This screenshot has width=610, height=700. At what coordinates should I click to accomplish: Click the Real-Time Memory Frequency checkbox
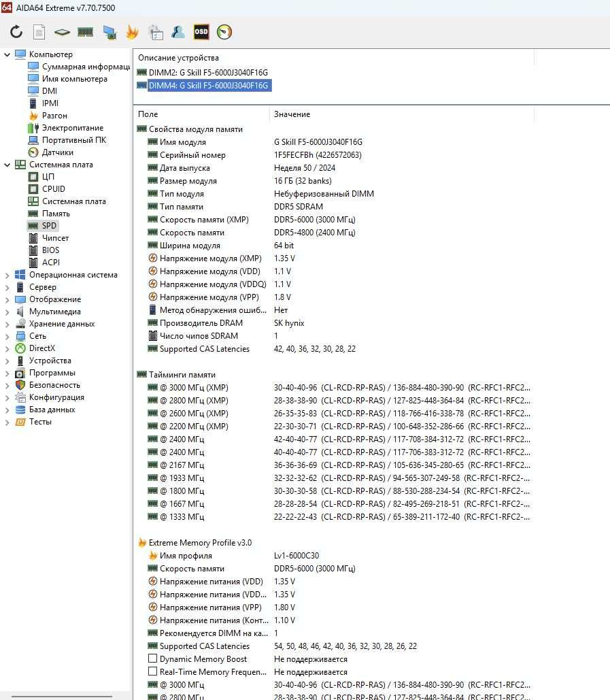click(x=152, y=671)
